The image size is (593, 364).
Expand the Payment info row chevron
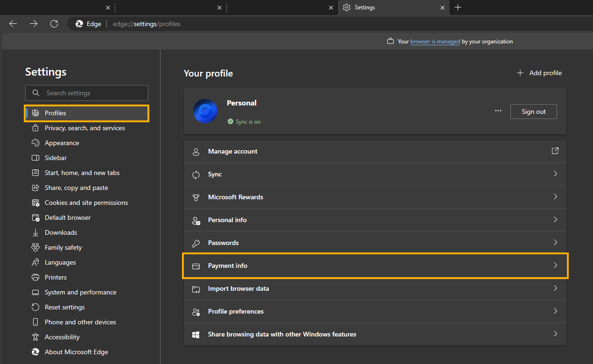pyautogui.click(x=555, y=265)
